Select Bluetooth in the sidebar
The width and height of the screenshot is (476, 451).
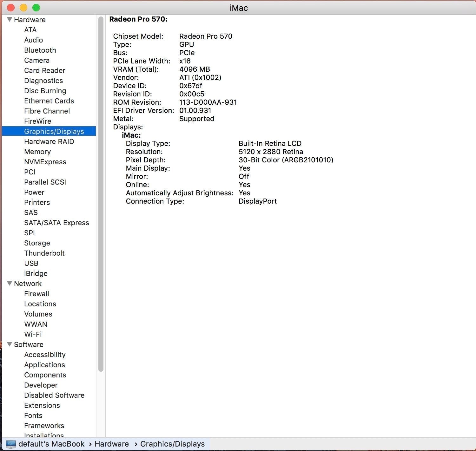click(40, 50)
